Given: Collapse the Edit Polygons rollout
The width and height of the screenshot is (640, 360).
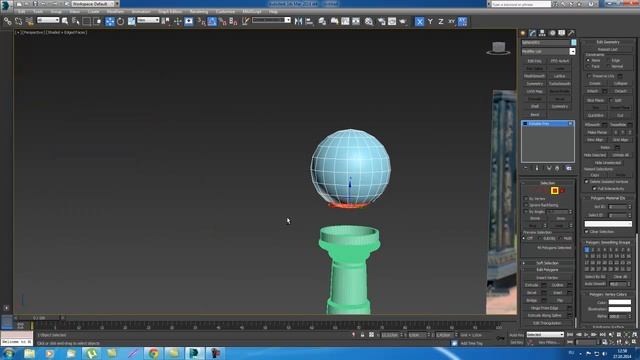Looking at the screenshot, I should [547, 270].
